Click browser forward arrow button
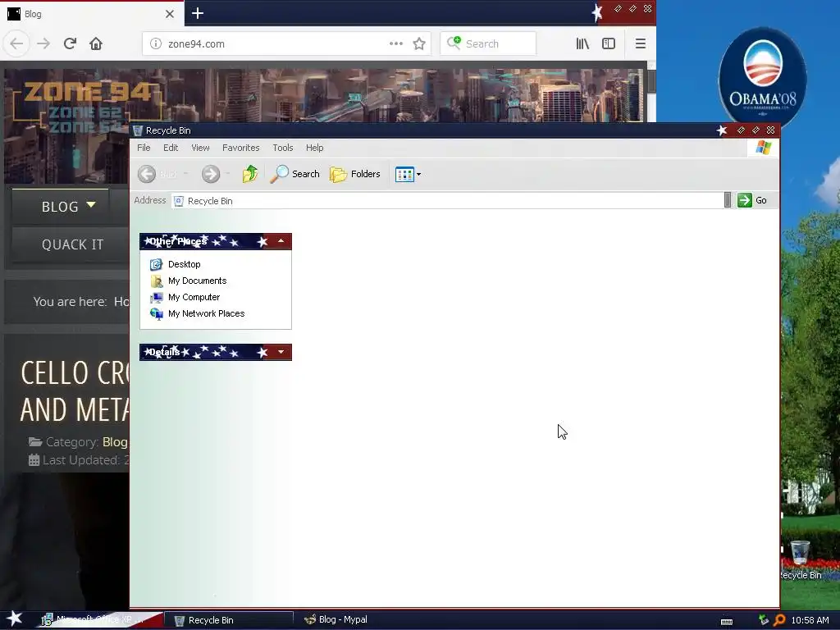The height and width of the screenshot is (630, 840). tap(43, 43)
